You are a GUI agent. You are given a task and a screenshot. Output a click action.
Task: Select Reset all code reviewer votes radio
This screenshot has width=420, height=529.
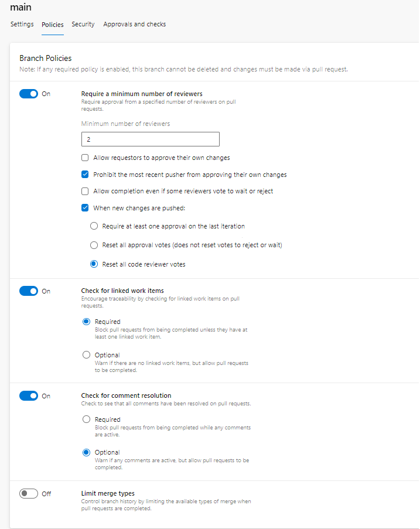94,264
